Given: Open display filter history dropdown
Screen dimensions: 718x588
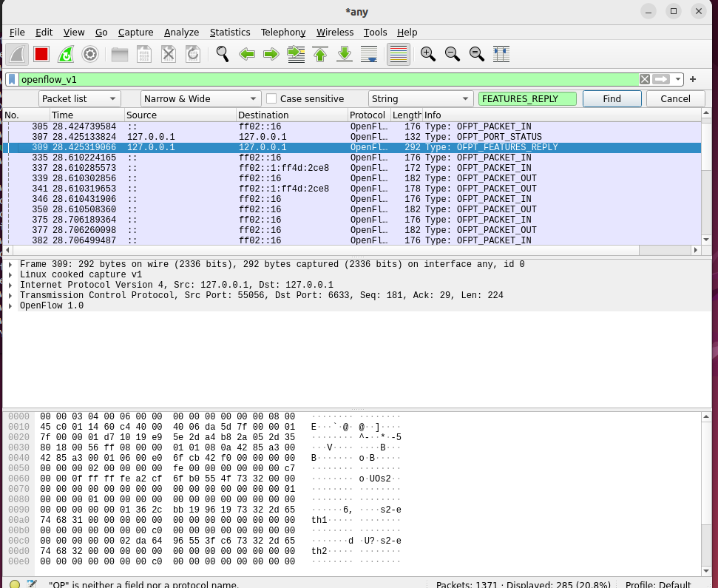Looking at the screenshot, I should pos(678,79).
